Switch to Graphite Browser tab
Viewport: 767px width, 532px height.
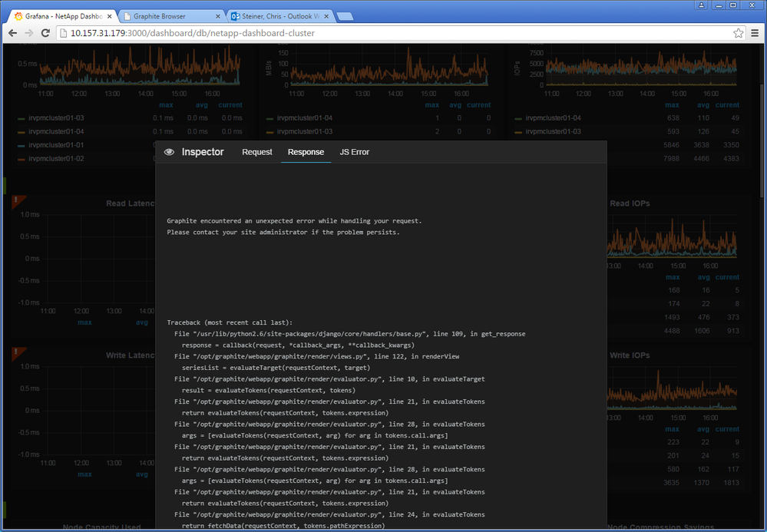pos(171,16)
